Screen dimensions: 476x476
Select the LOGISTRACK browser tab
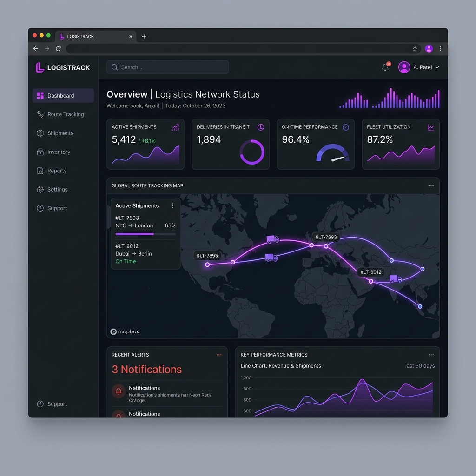pyautogui.click(x=96, y=36)
